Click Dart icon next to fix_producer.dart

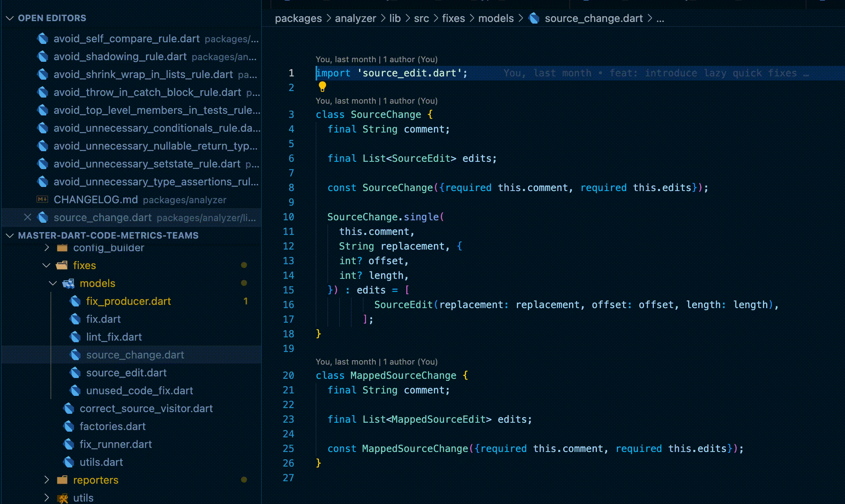[x=75, y=301]
